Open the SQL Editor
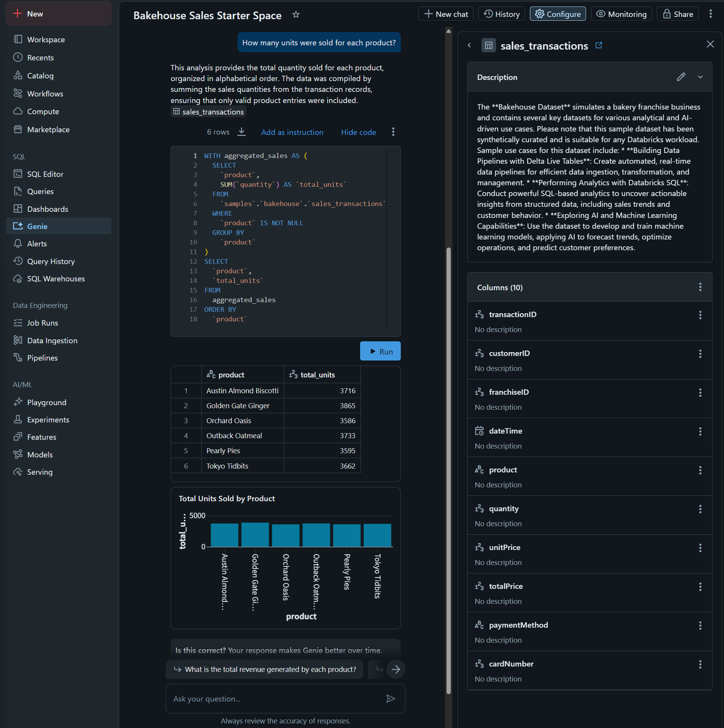 click(x=58, y=174)
